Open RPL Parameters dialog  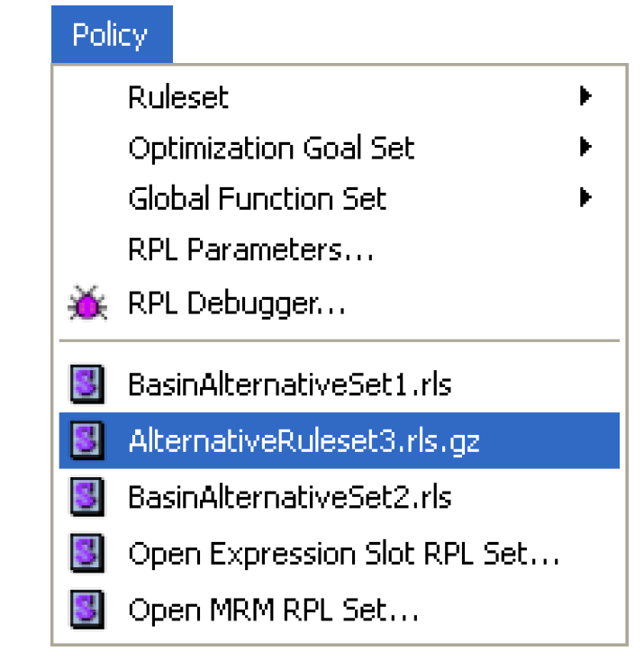point(250,249)
